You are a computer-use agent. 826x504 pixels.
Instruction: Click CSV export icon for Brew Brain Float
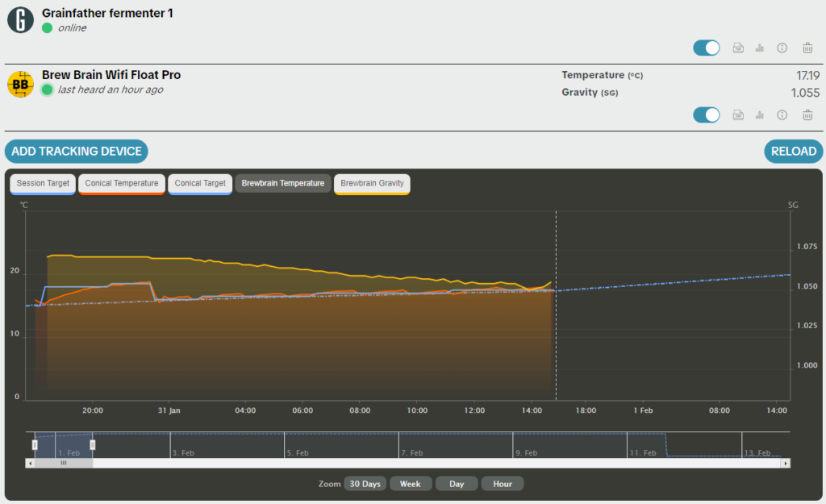tap(737, 115)
